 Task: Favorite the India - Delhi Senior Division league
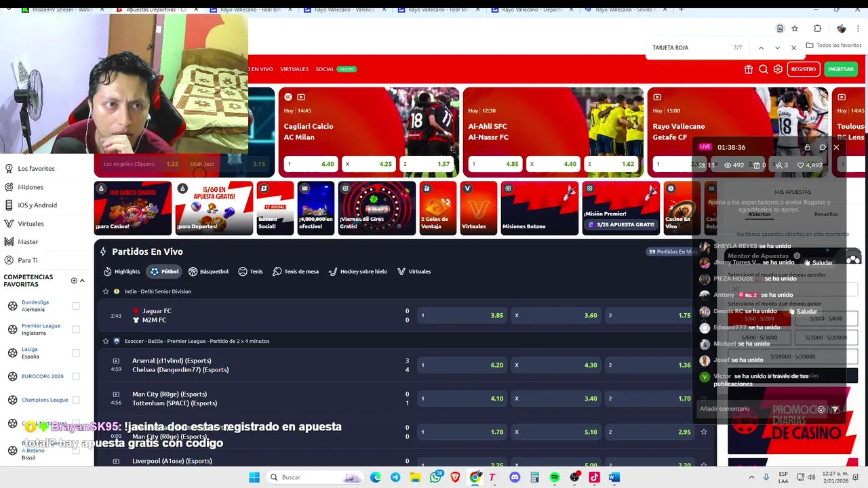point(105,291)
